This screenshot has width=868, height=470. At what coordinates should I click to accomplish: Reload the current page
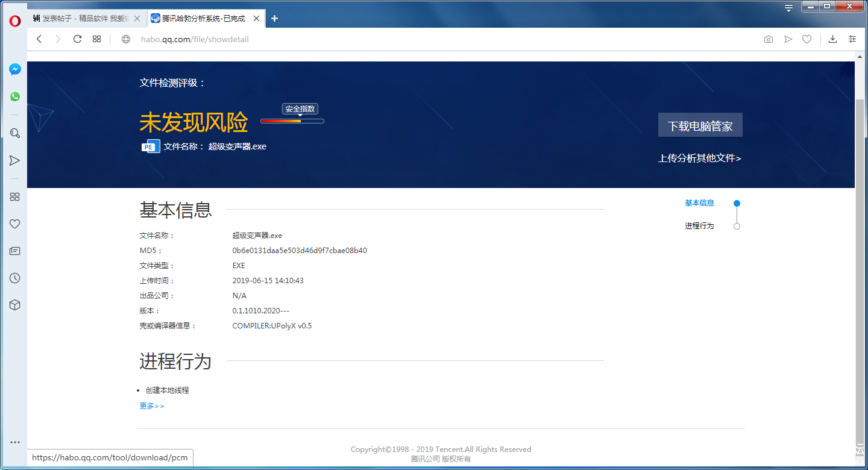[77, 39]
